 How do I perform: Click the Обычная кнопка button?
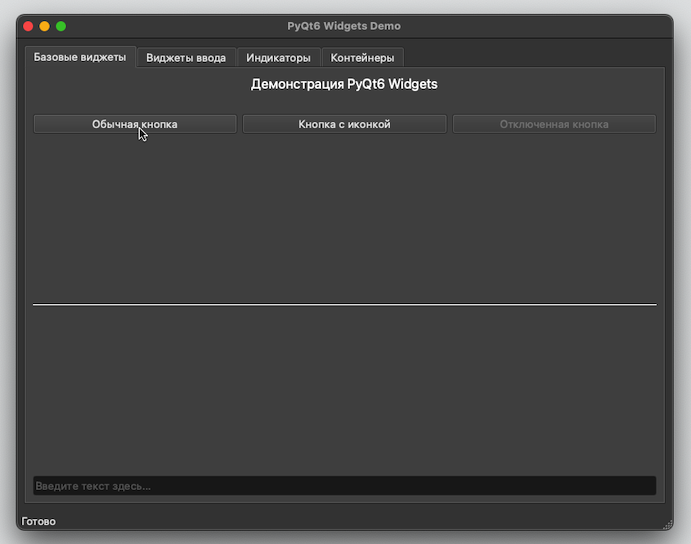tap(135, 124)
